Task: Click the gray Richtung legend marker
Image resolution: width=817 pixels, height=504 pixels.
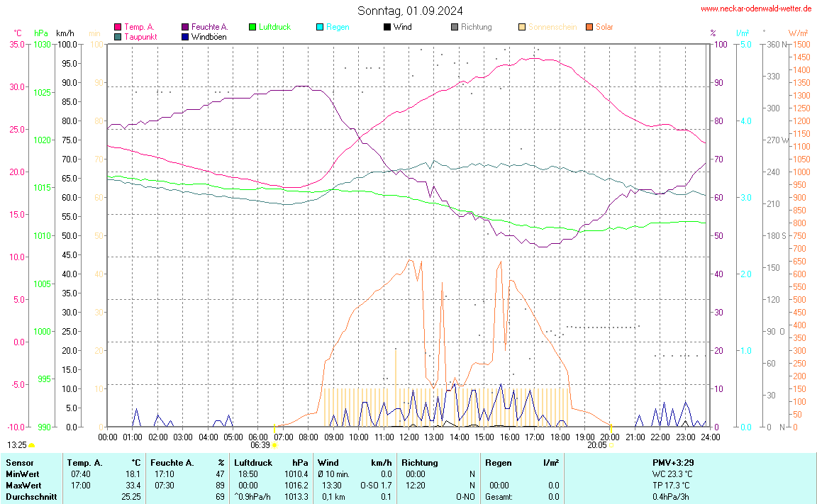Action: pos(455,27)
